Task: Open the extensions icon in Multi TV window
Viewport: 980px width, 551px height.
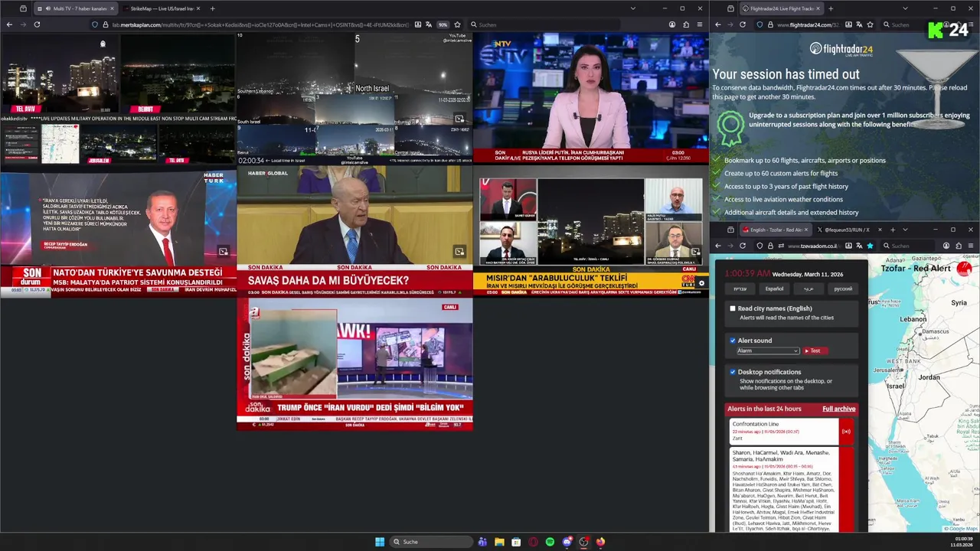Action: [x=685, y=24]
